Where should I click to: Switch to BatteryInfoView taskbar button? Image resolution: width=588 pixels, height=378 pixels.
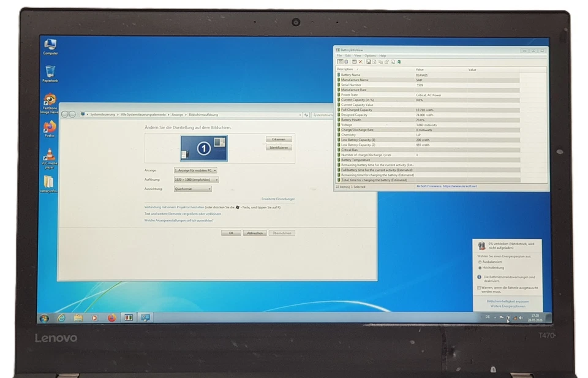[x=129, y=318]
